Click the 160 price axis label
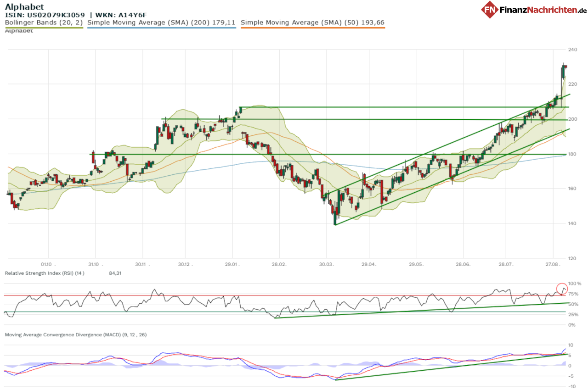Viewport: 588px width, 390px height. 572,189
